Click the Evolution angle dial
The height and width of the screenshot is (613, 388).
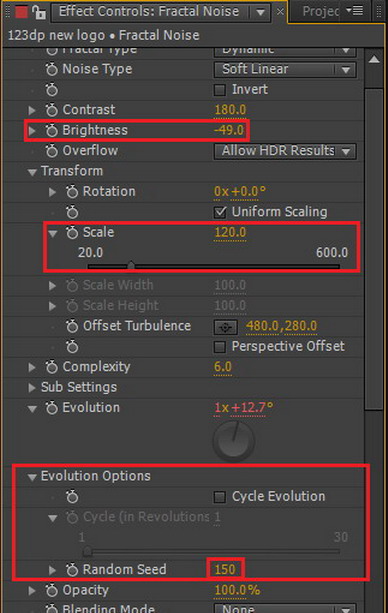(234, 441)
